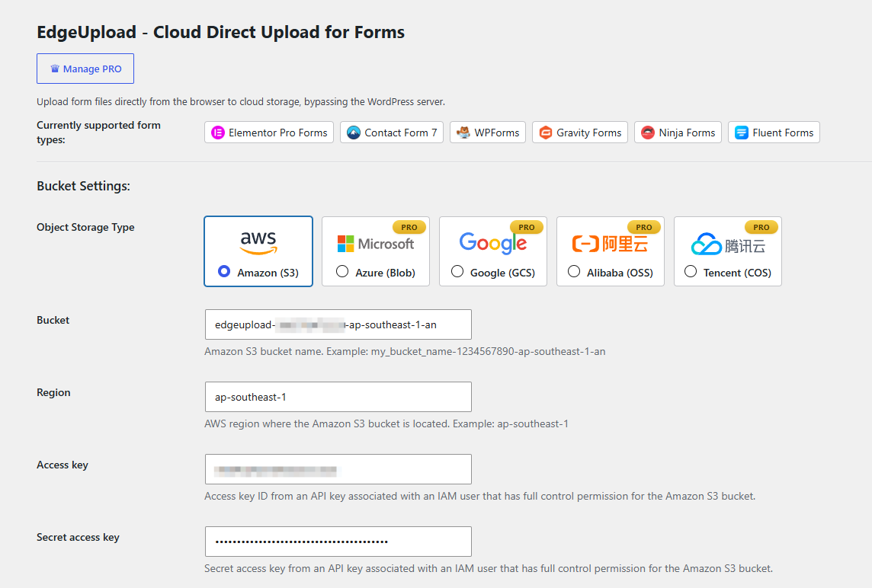Click the Google (GCS) label
Image resolution: width=872 pixels, height=588 pixels.
coord(503,273)
